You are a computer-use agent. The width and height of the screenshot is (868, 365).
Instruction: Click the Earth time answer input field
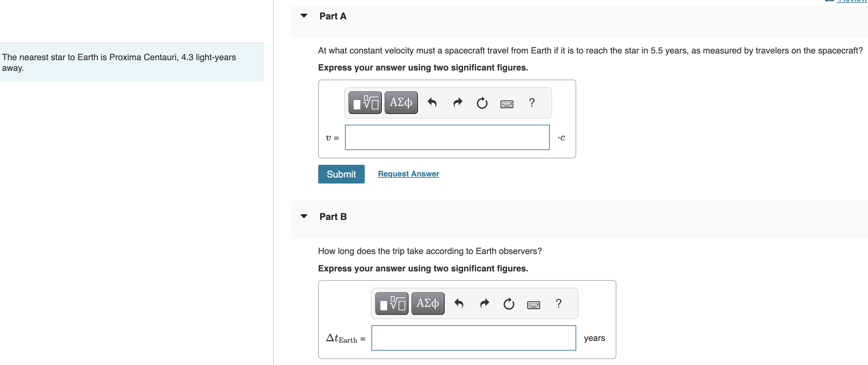[473, 338]
